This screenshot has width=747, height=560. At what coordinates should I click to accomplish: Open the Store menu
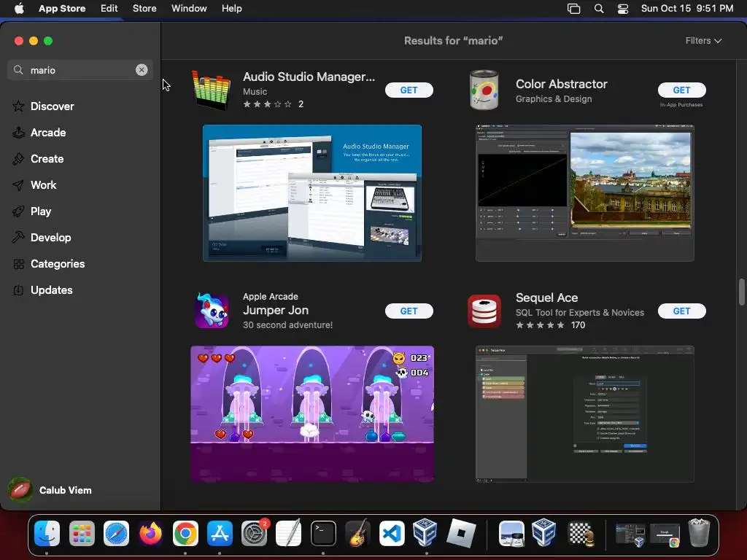click(x=144, y=8)
